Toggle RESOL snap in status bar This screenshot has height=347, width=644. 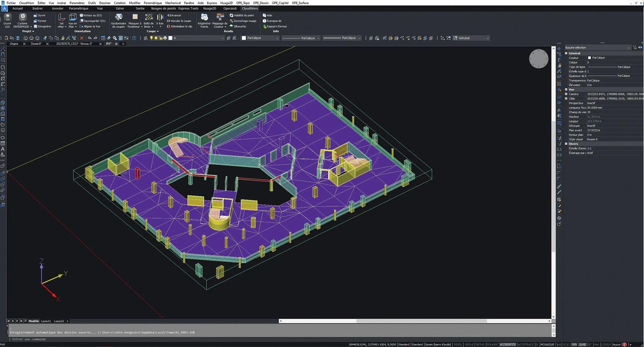click(x=458, y=344)
